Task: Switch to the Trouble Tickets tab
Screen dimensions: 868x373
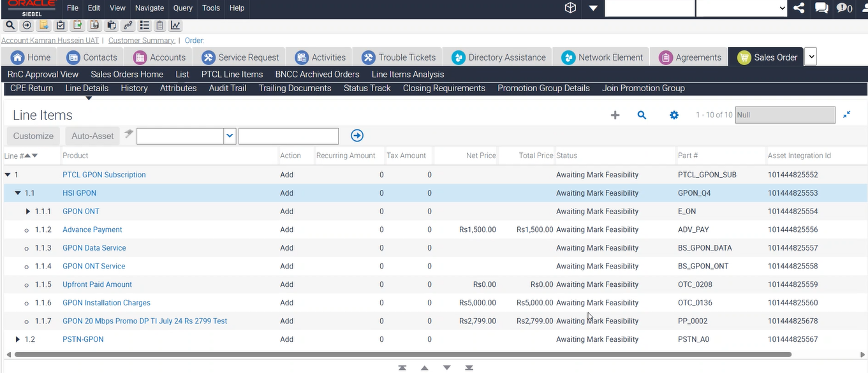Action: click(x=399, y=57)
